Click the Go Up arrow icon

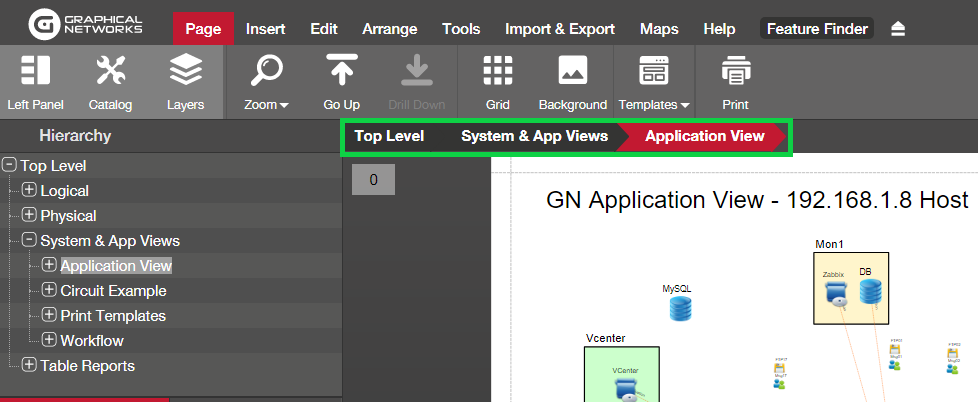[341, 71]
